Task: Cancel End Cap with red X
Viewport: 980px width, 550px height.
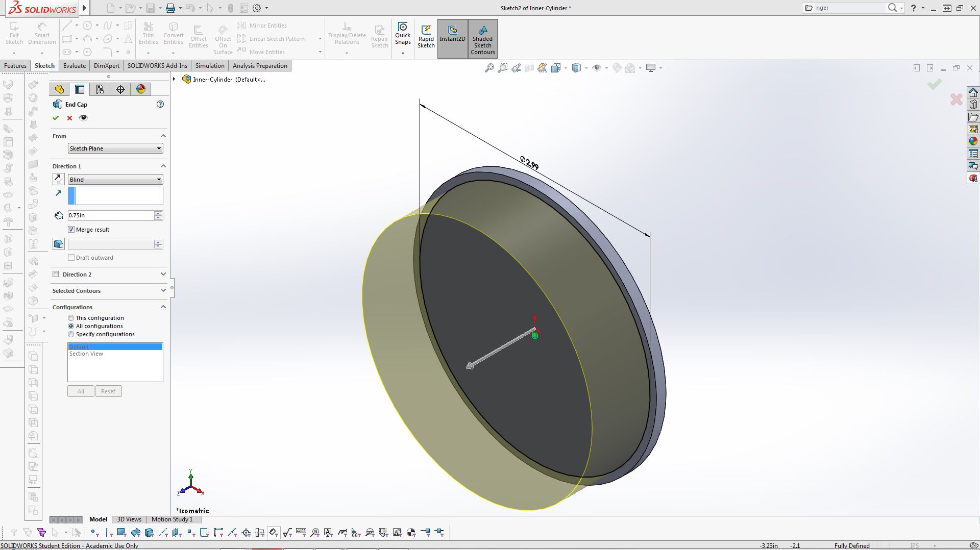Action: [x=70, y=118]
